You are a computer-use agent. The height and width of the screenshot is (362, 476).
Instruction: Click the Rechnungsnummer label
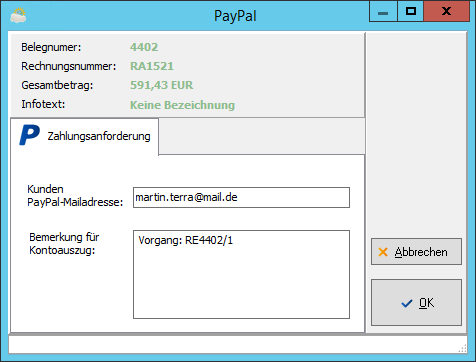point(69,66)
